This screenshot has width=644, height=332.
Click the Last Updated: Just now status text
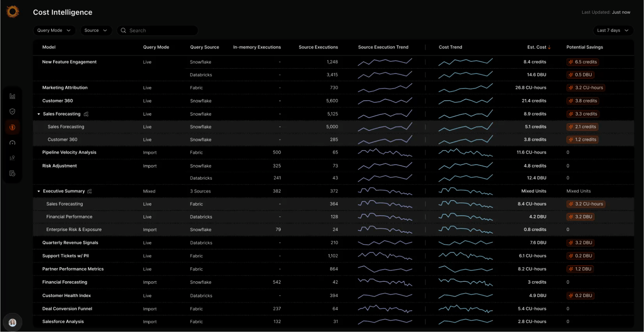(606, 12)
